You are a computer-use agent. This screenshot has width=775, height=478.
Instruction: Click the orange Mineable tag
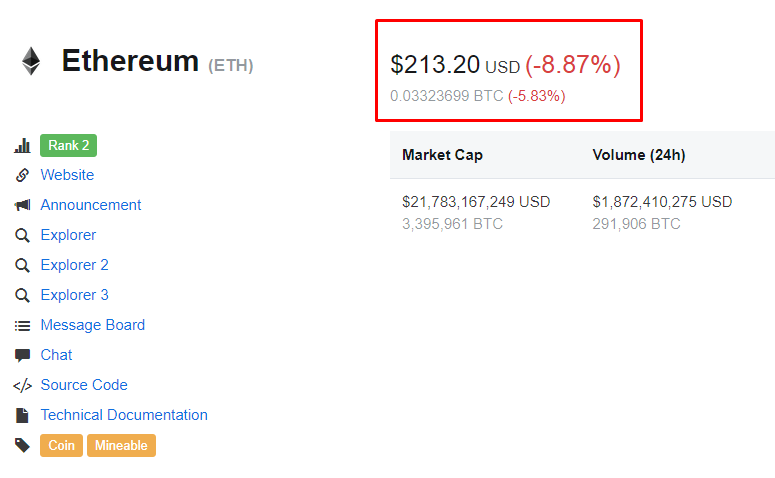(122, 445)
